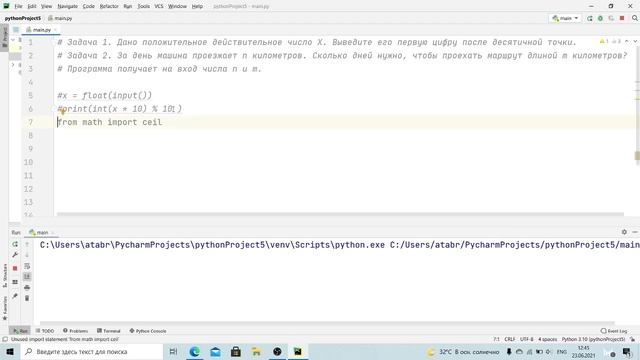Click the up-the-stack-trace arrow

point(27,244)
